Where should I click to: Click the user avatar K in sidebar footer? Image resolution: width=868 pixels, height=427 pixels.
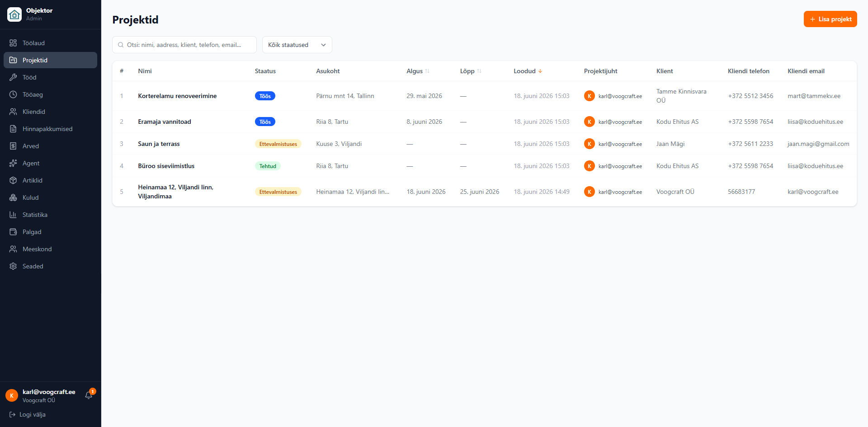[12, 395]
